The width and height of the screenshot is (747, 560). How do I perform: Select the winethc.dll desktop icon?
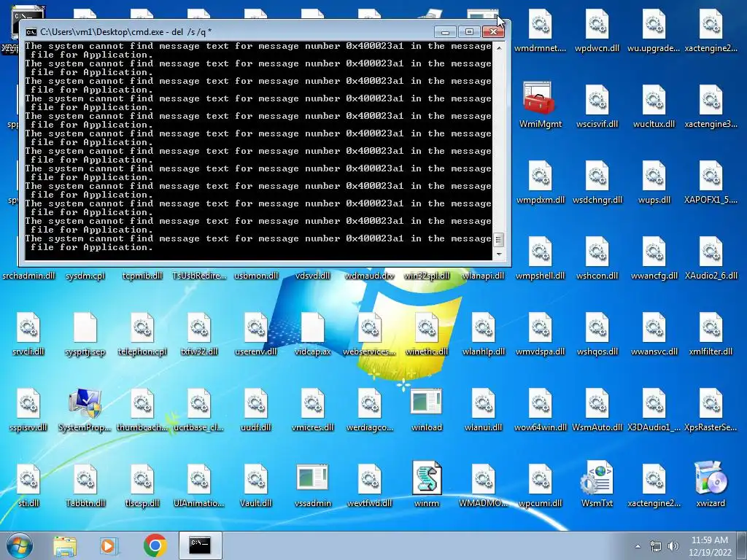point(426,327)
